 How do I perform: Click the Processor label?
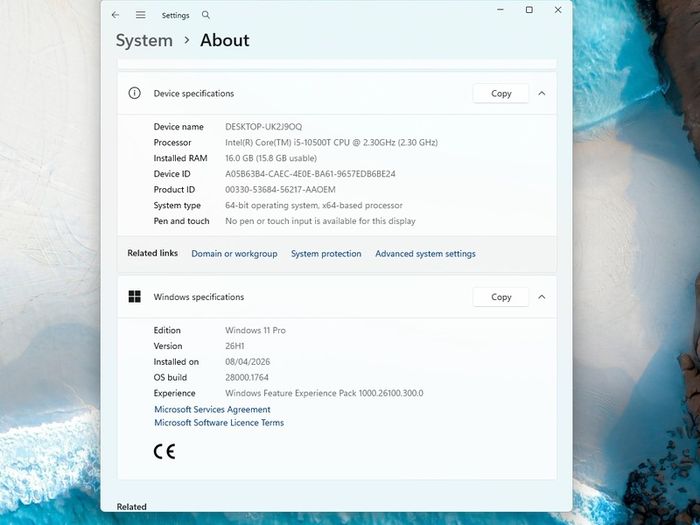tap(172, 142)
